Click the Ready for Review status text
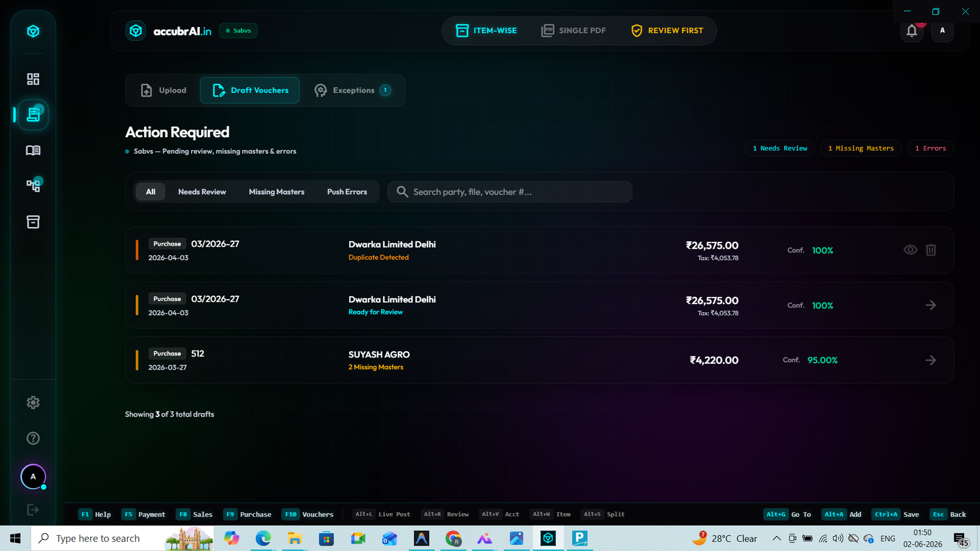 375,312
